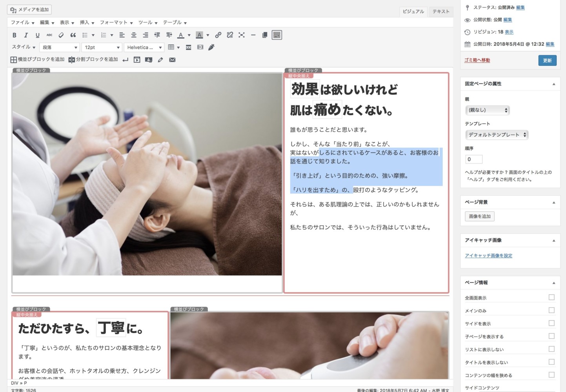Open the 12pt font size dropdown

(102, 47)
